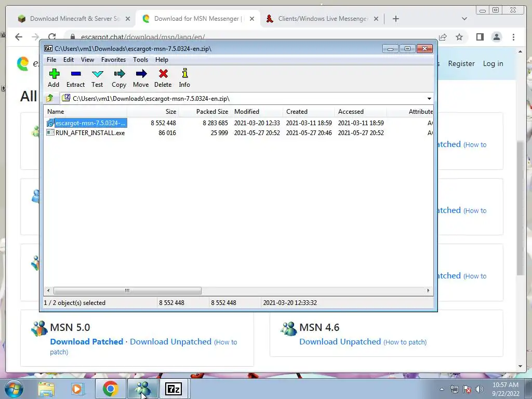Click MSN 4.6 Download Unpatched link
Screen dimensions: 532x399
coord(340,342)
